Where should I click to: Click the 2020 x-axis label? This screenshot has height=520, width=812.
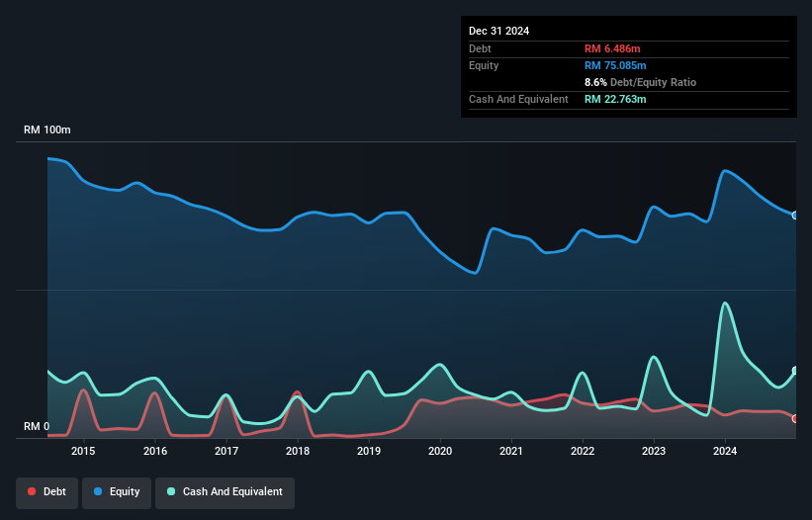tap(440, 451)
